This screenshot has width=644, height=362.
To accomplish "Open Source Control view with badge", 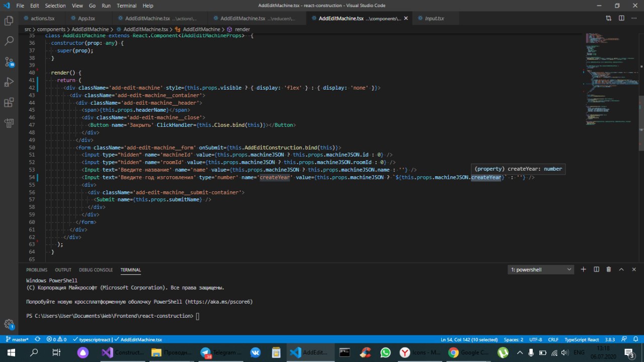I will click(9, 62).
